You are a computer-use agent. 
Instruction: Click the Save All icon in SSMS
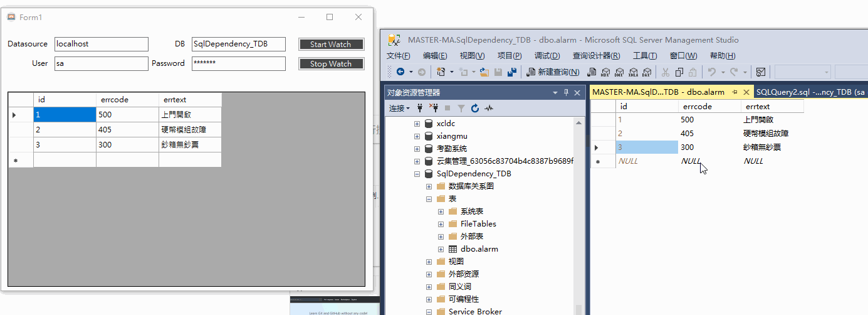(x=511, y=72)
